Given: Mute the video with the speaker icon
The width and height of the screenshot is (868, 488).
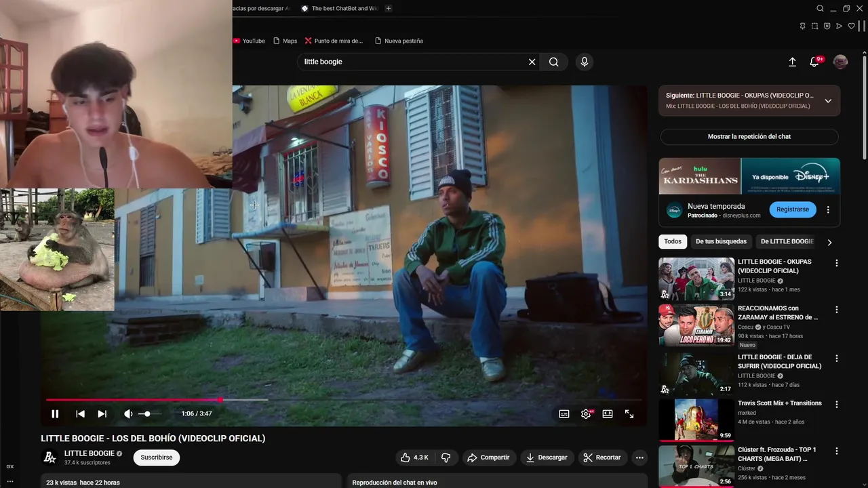Looking at the screenshot, I should point(128,414).
